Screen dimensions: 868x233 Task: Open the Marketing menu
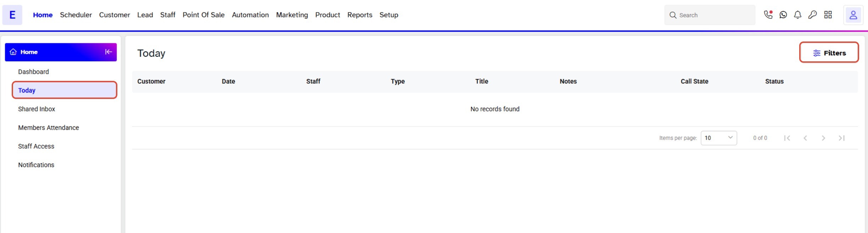click(292, 15)
